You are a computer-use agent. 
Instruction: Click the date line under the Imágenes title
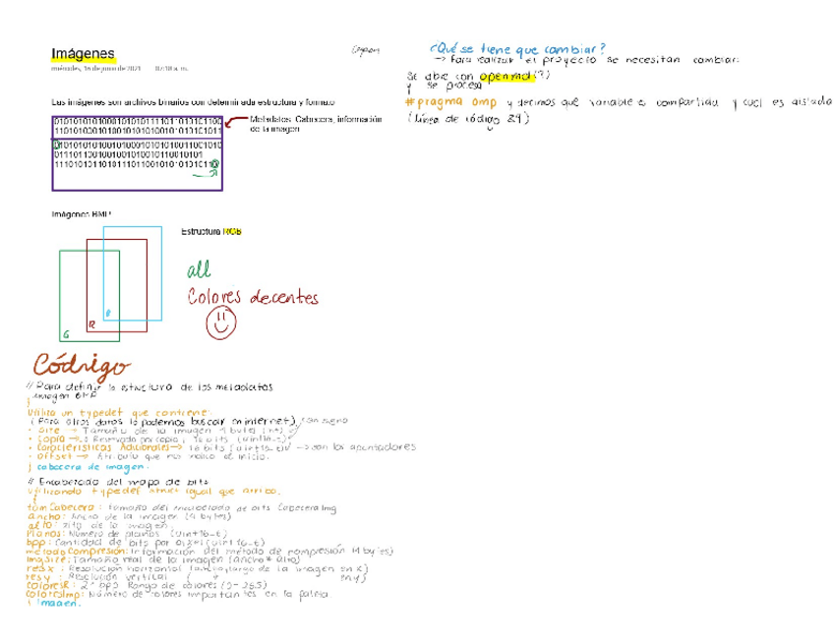click(x=120, y=69)
